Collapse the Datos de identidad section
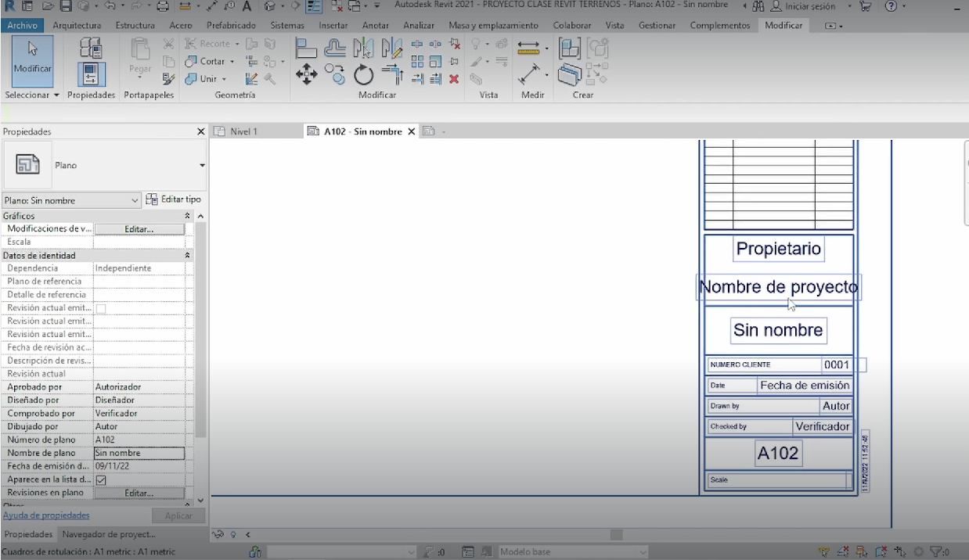The width and height of the screenshot is (969, 560). coord(187,256)
